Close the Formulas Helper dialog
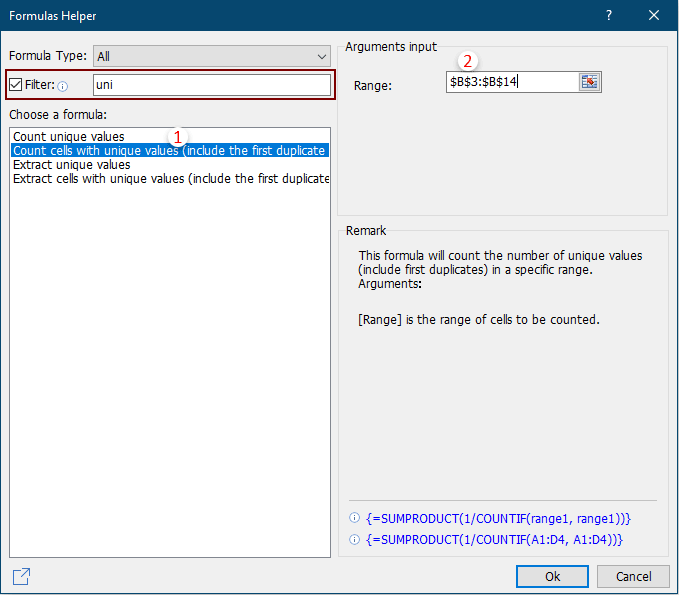This screenshot has height=595, width=679. [654, 15]
